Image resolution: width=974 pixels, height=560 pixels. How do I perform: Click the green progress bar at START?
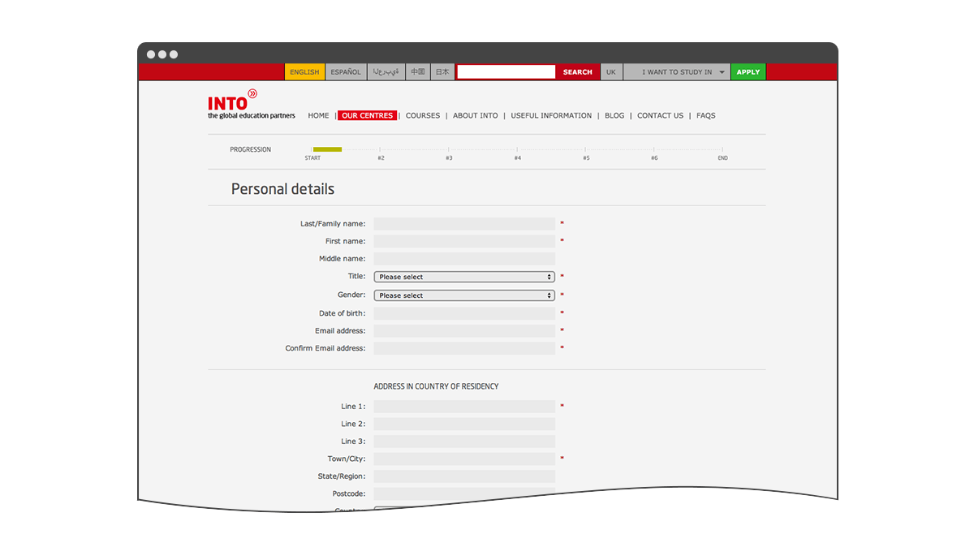click(327, 149)
